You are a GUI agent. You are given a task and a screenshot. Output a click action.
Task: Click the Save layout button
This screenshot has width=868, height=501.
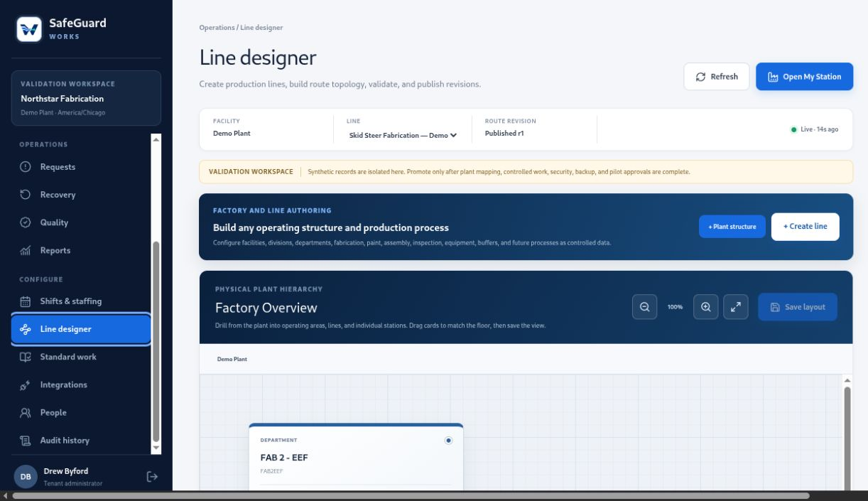coord(798,307)
